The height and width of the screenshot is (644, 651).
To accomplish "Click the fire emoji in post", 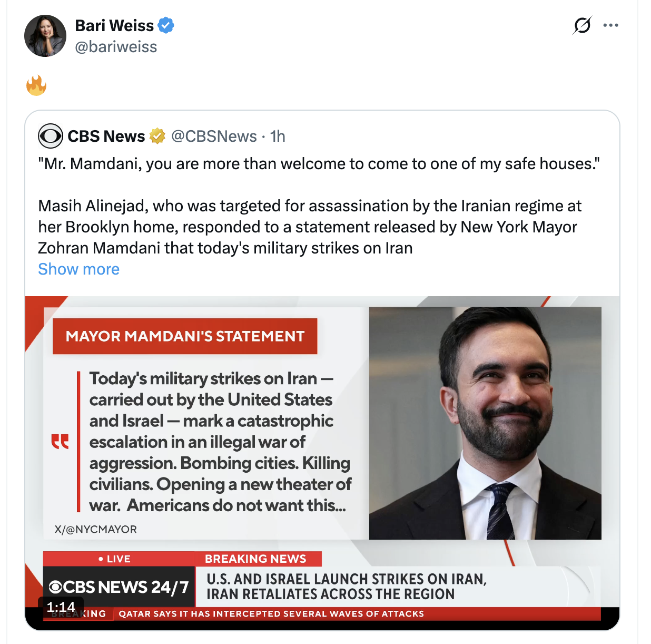I will tap(36, 85).
